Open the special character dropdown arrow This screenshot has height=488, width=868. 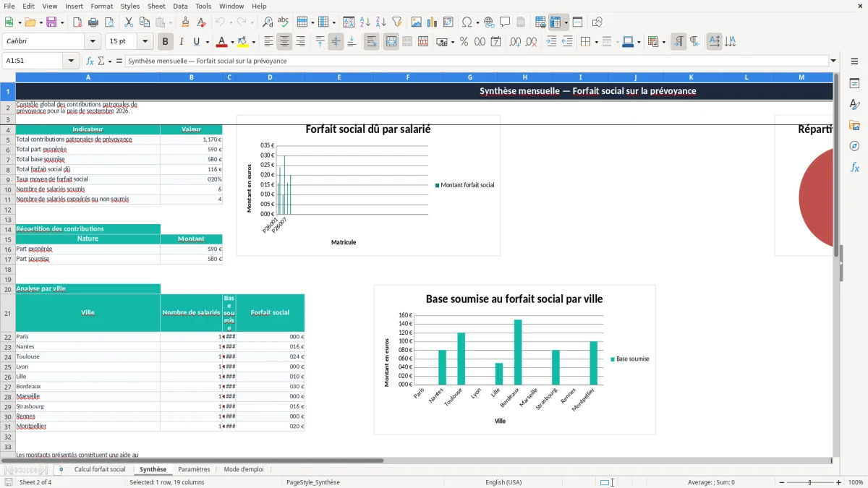[x=476, y=22]
